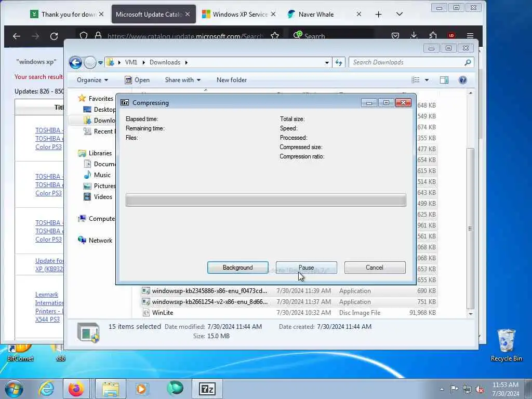Open the Firefox hamburger menu
The image size is (532, 399).
[x=470, y=35]
